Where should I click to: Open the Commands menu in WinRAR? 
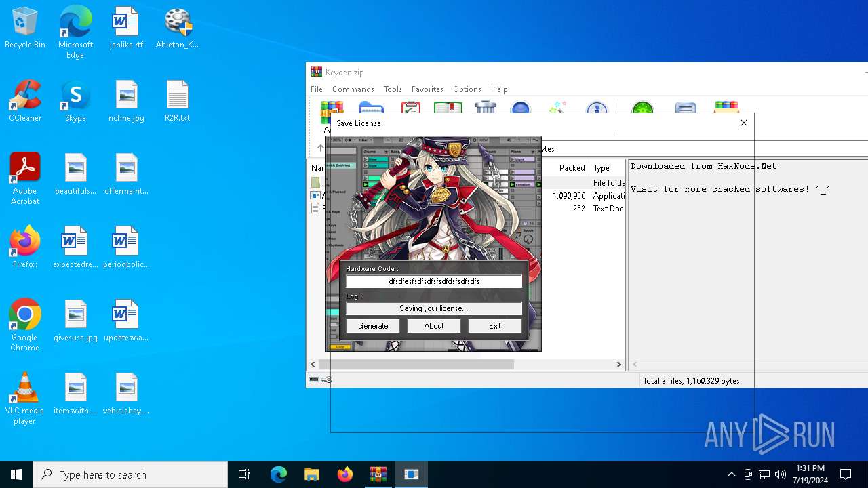pyautogui.click(x=353, y=89)
